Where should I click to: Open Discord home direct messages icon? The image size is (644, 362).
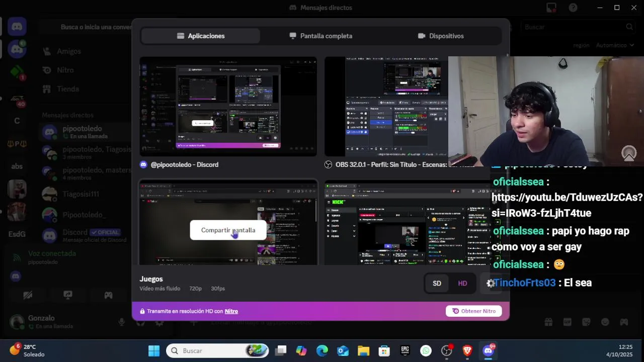pyautogui.click(x=17, y=27)
